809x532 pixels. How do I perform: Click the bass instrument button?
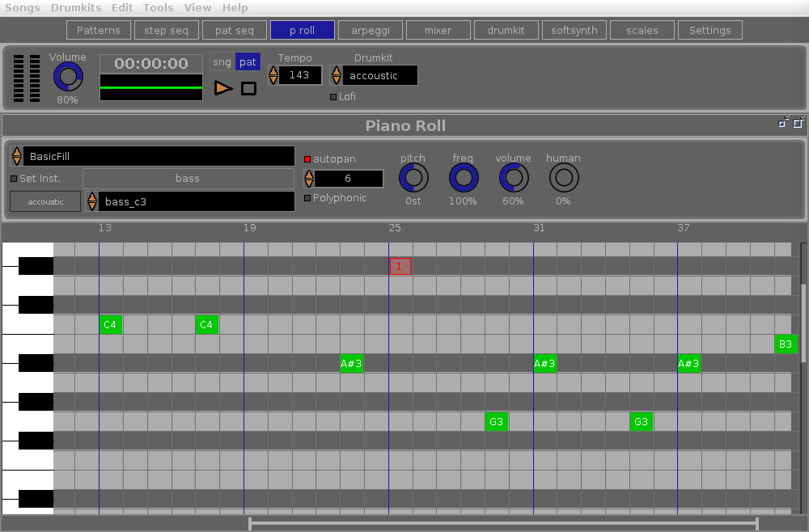point(188,179)
